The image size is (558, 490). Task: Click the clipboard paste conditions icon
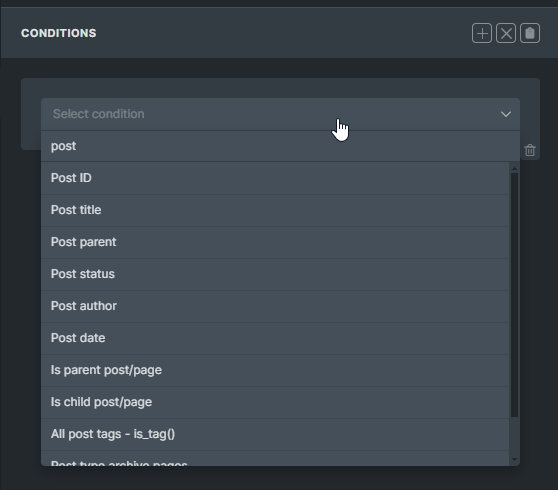tap(530, 33)
